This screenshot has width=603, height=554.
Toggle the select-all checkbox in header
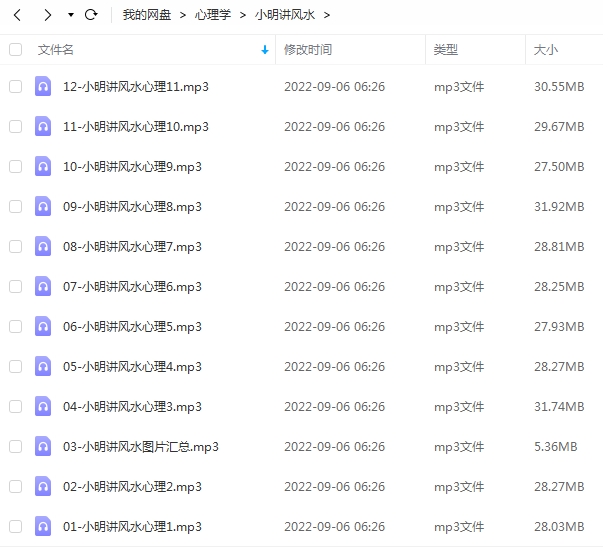pyautogui.click(x=15, y=50)
